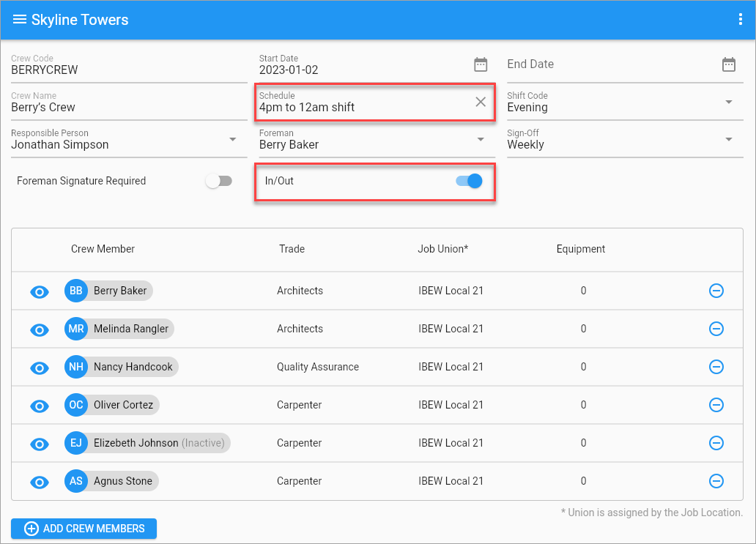View Berry Baker details via eye icon

[x=40, y=291]
